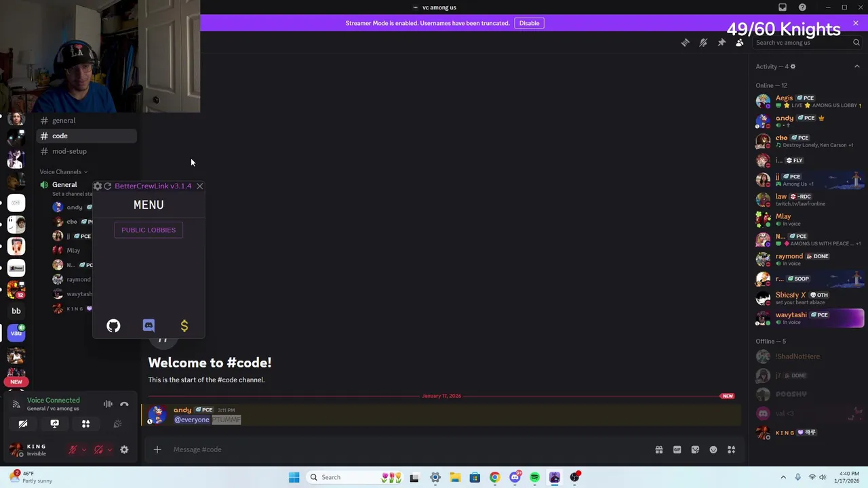Open the emoji picker icon
The image size is (868, 488).
[713, 449]
